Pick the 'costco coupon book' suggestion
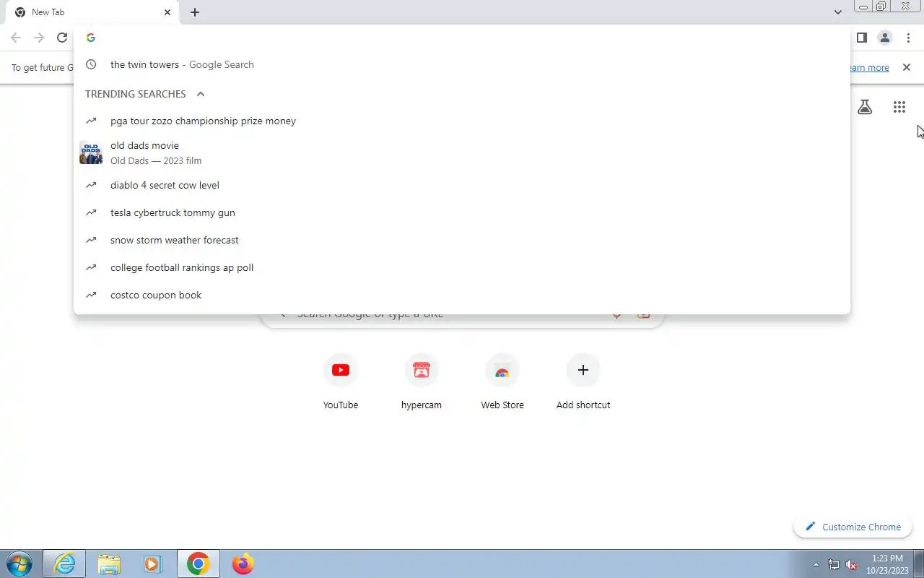924x578 pixels. (x=462, y=295)
